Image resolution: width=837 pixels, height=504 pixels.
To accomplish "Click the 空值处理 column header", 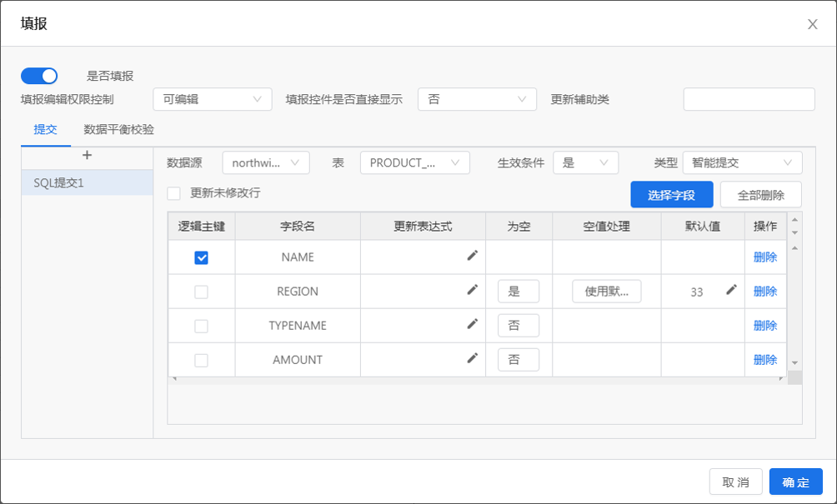I will point(606,226).
